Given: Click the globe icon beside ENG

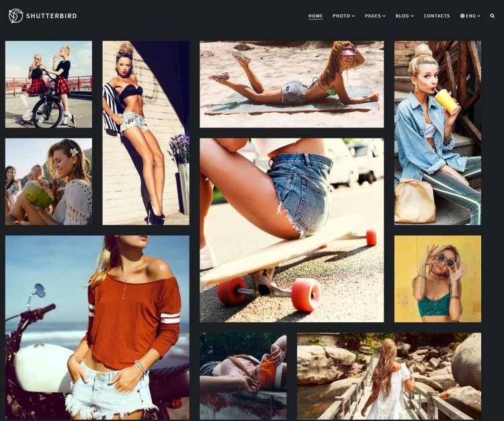Looking at the screenshot, I should click(x=462, y=15).
